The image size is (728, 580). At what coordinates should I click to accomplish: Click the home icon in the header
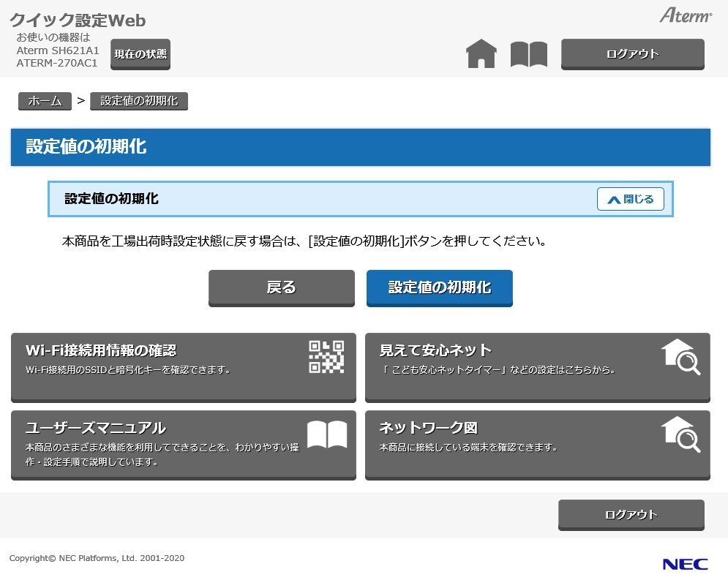pyautogui.click(x=481, y=53)
